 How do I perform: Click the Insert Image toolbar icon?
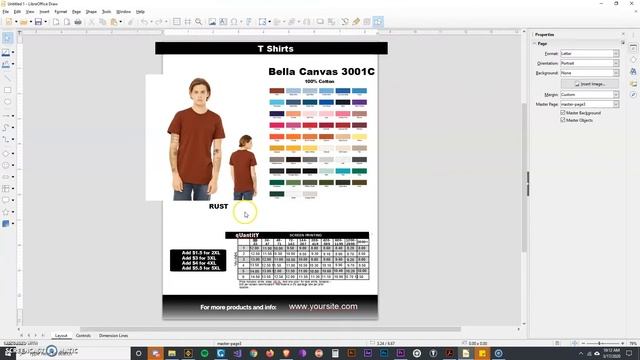coord(212,22)
